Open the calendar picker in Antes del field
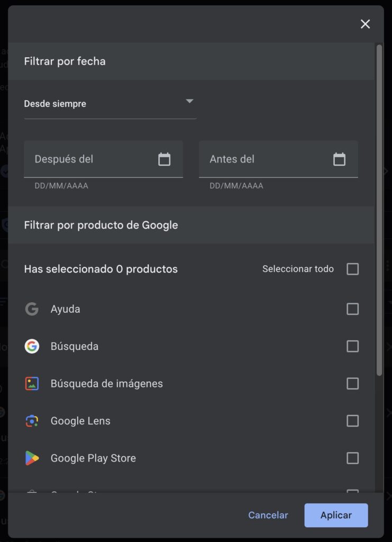392x542 pixels. [x=339, y=159]
